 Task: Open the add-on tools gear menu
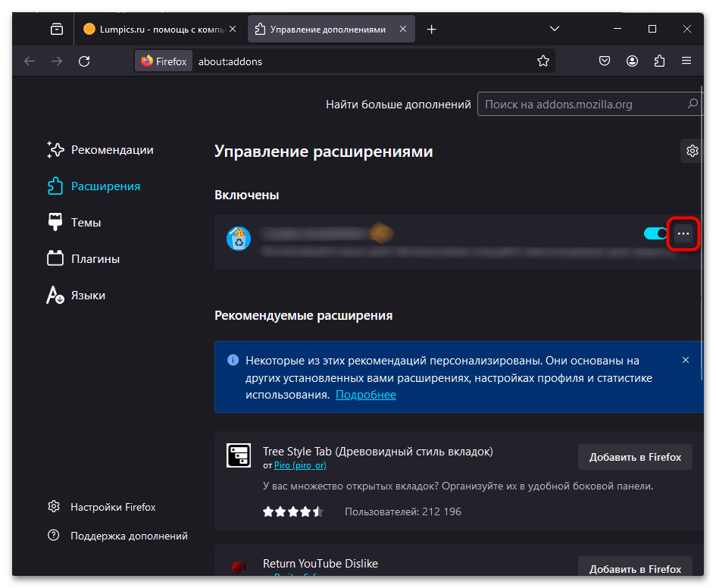coord(692,151)
